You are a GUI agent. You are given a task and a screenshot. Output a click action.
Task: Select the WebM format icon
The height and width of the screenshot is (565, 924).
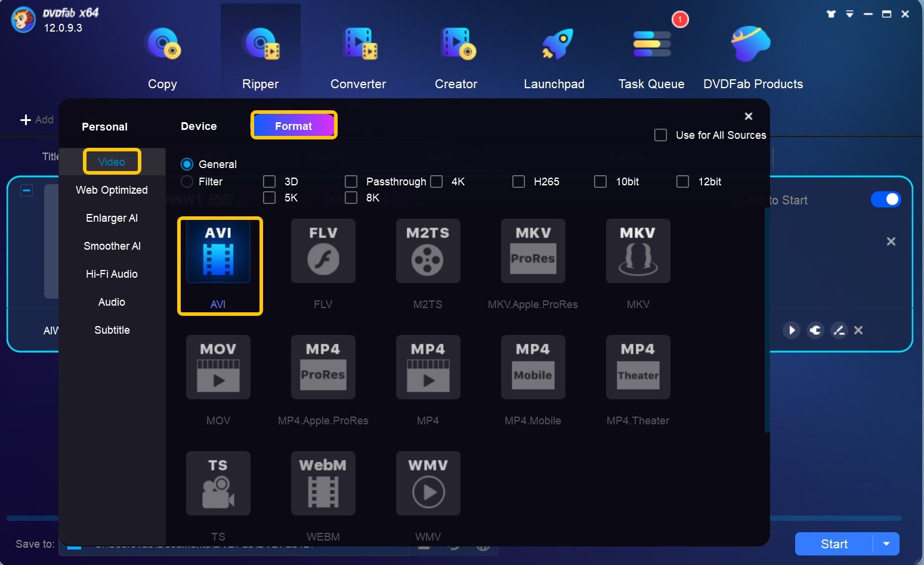coord(323,483)
